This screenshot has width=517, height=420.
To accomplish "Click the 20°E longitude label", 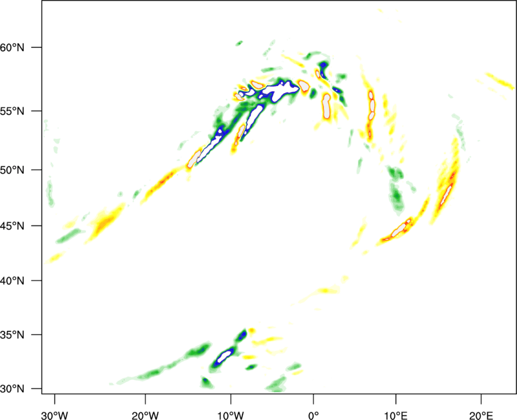I will pyautogui.click(x=481, y=415).
